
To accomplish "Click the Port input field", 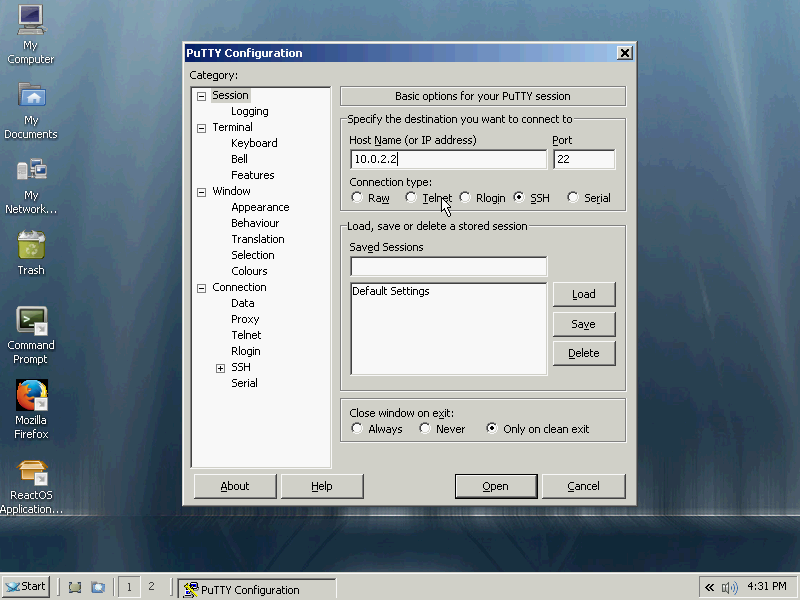I will pos(583,159).
